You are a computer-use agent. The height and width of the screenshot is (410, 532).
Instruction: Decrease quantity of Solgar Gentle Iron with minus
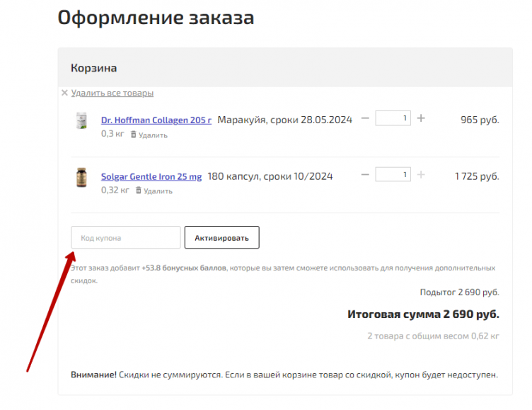365,175
